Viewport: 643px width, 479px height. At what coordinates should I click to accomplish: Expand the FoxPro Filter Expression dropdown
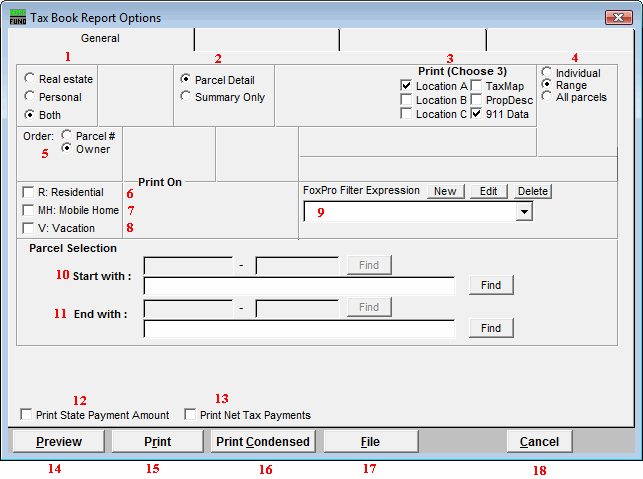tap(524, 213)
